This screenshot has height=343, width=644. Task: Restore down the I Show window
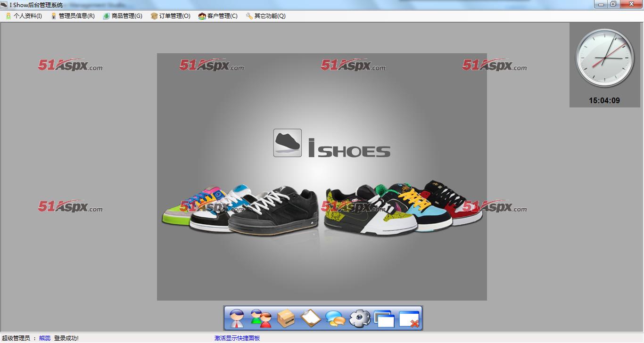pyautogui.click(x=613, y=4)
